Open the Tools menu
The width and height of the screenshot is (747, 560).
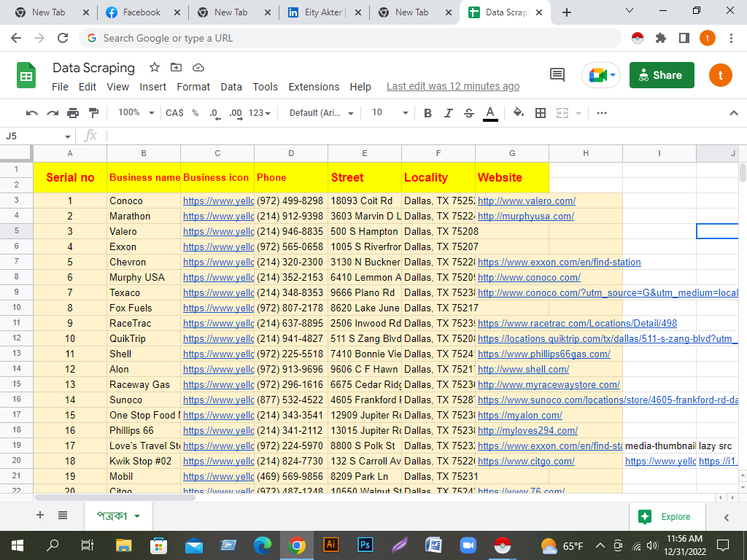pyautogui.click(x=266, y=87)
